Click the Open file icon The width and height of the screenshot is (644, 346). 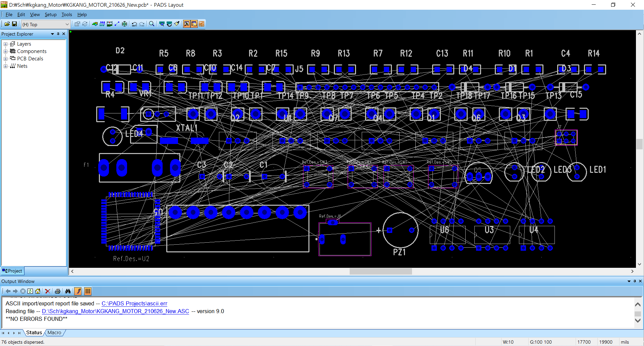coord(7,24)
